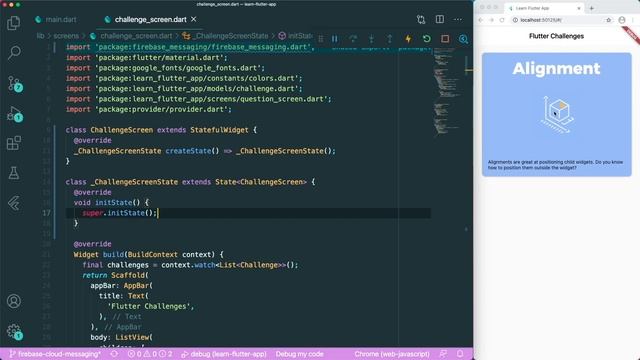The height and width of the screenshot is (360, 640).
Task: Click the ChallengeScreen class name
Action: [x=121, y=130]
